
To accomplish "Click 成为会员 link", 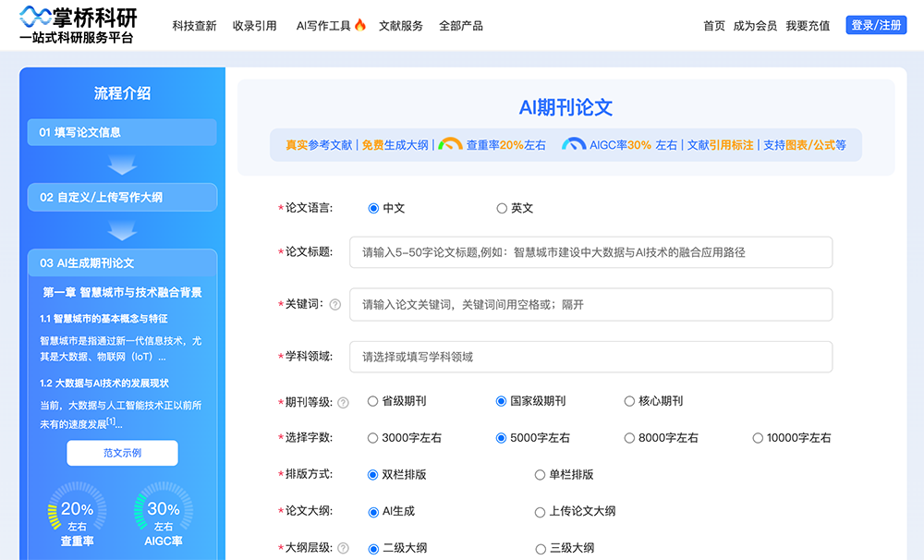I will [755, 26].
